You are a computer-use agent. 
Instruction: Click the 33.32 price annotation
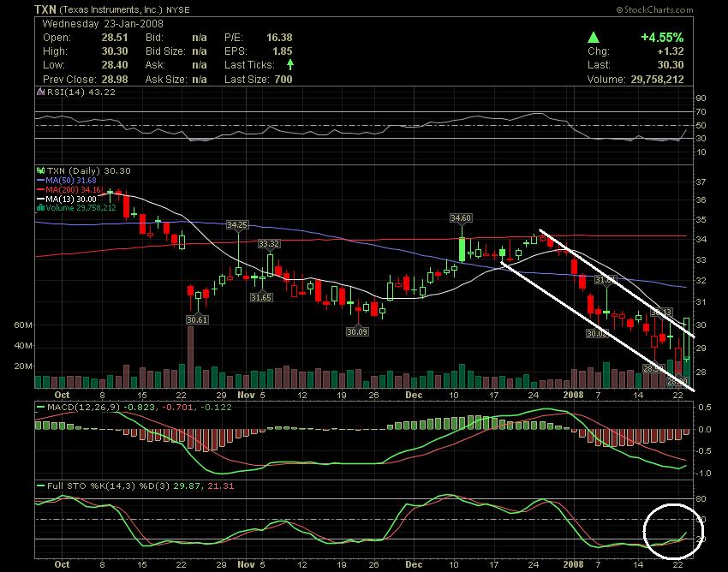[269, 244]
